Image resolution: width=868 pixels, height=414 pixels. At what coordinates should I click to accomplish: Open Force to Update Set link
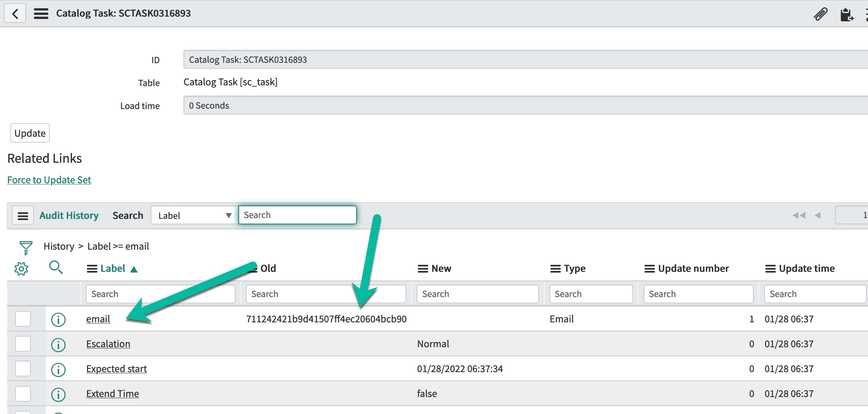pyautogui.click(x=49, y=180)
